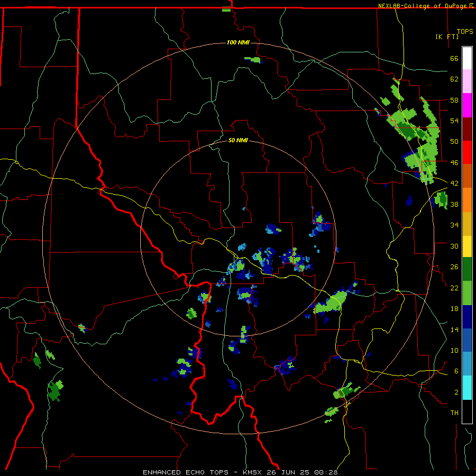Screen dimensions: 476x476
Task: Click the '[K FT]' units label
Action: pos(447,36)
